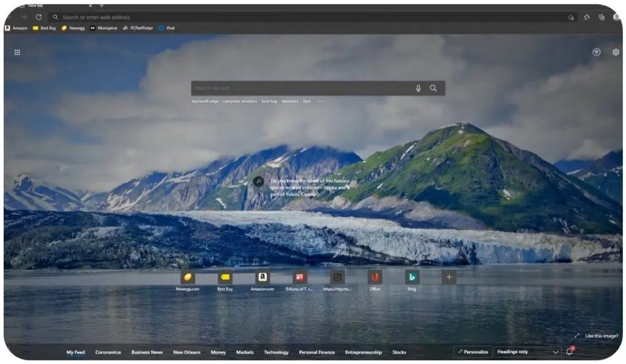Screen dimensions: 626x364
Task: Select the Personal Finance feed tab
Action: [x=316, y=352]
